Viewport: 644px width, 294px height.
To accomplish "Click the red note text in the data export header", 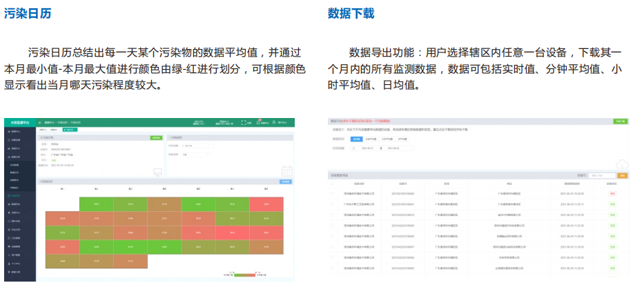I will (366, 121).
